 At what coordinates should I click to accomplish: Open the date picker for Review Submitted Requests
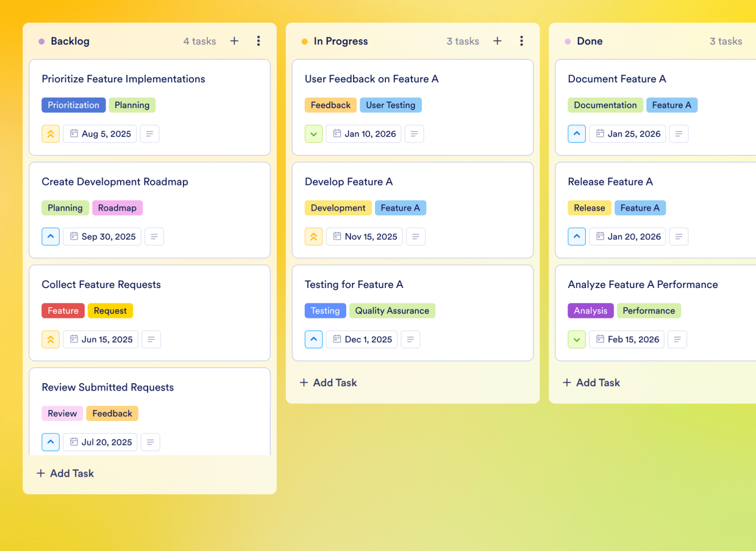100,442
